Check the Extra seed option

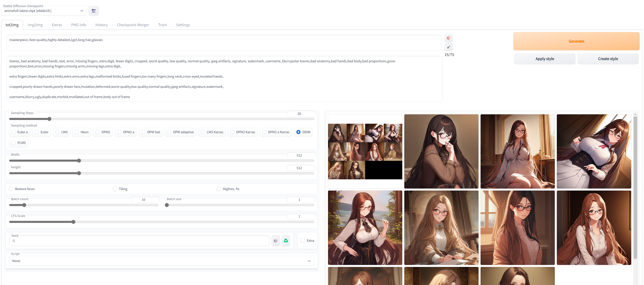click(x=303, y=241)
